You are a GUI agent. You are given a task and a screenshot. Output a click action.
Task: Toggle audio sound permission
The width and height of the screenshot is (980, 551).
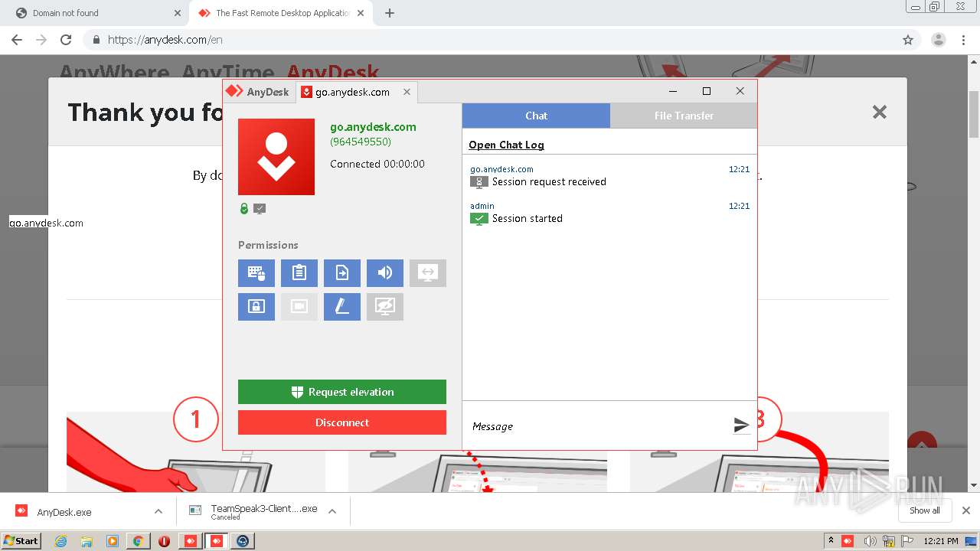tap(385, 272)
